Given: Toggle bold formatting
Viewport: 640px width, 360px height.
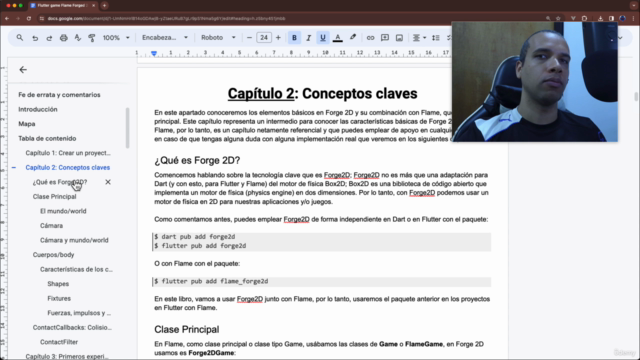Looking at the screenshot, I should [x=294, y=38].
